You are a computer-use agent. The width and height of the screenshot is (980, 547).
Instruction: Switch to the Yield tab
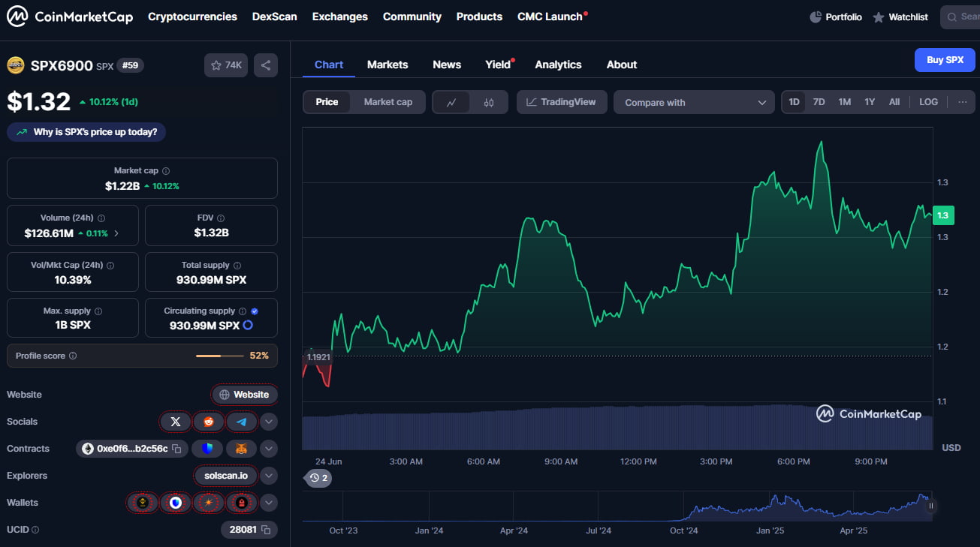[x=499, y=65]
